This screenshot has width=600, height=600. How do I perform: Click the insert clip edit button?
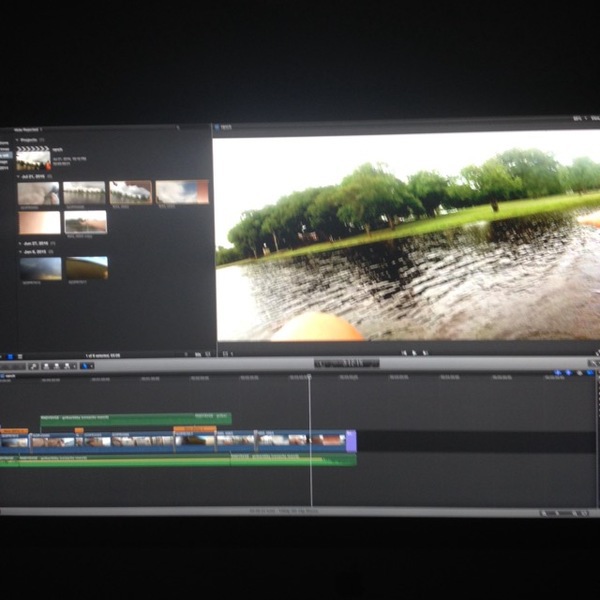pyautogui.click(x=57, y=366)
